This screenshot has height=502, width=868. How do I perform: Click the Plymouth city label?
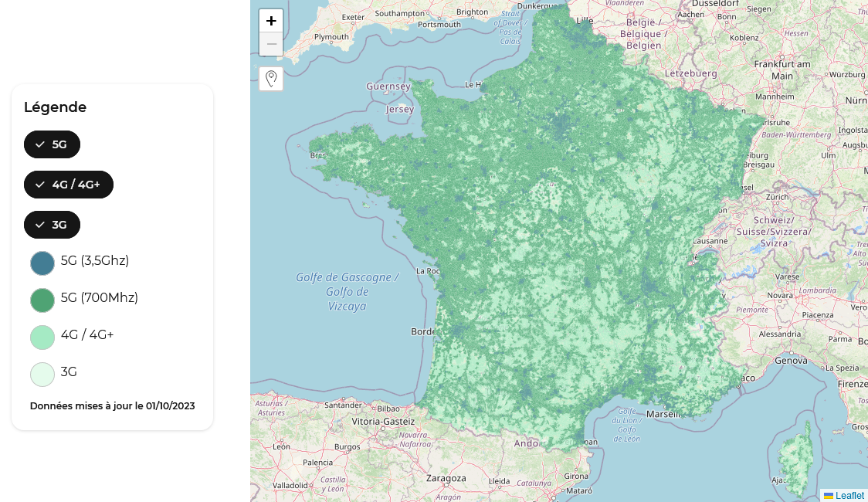point(331,37)
